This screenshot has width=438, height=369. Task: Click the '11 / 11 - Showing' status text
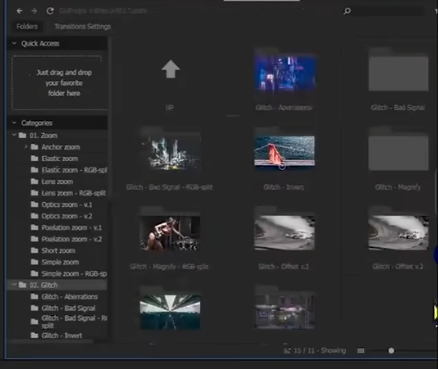click(320, 350)
